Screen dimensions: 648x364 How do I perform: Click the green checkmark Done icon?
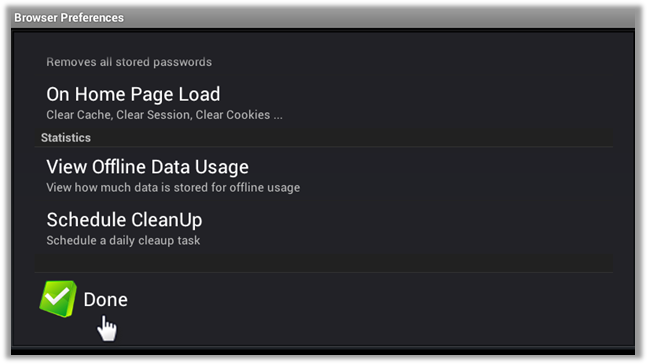[x=58, y=299]
